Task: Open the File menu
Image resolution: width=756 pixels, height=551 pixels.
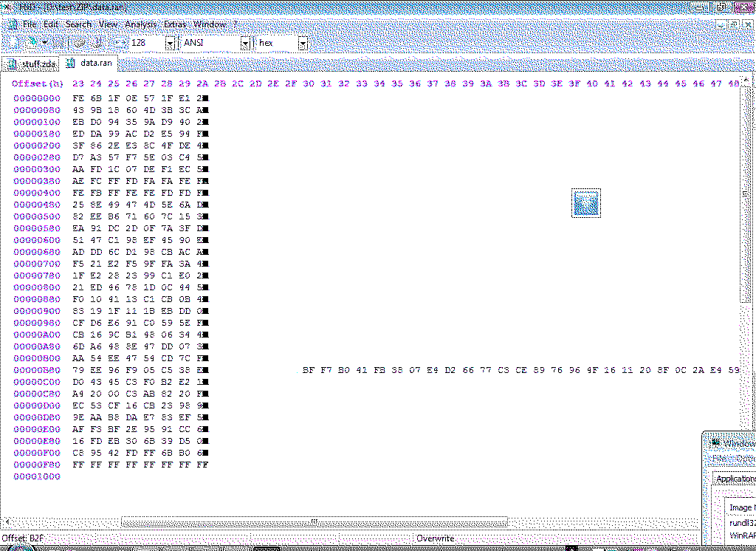Action: pos(30,24)
